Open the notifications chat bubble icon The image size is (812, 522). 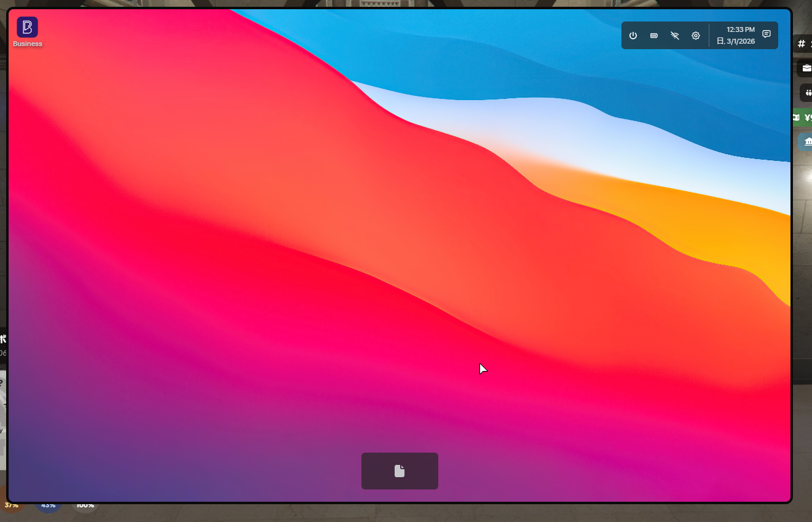(x=767, y=34)
